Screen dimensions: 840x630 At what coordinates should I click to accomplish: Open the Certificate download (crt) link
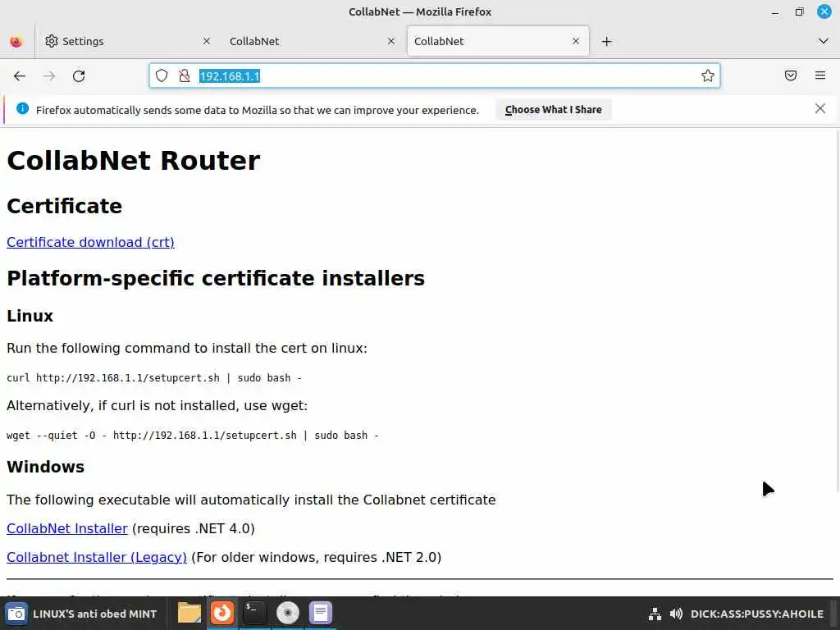(x=90, y=242)
